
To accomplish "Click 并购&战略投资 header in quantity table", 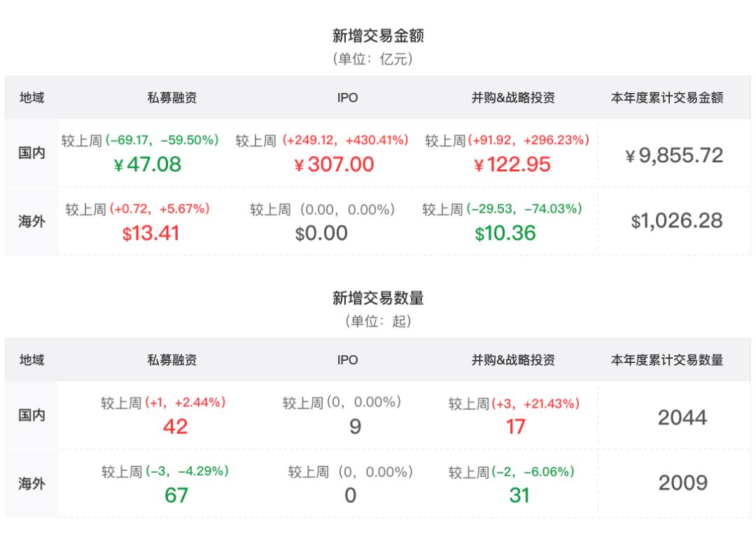I will click(513, 360).
